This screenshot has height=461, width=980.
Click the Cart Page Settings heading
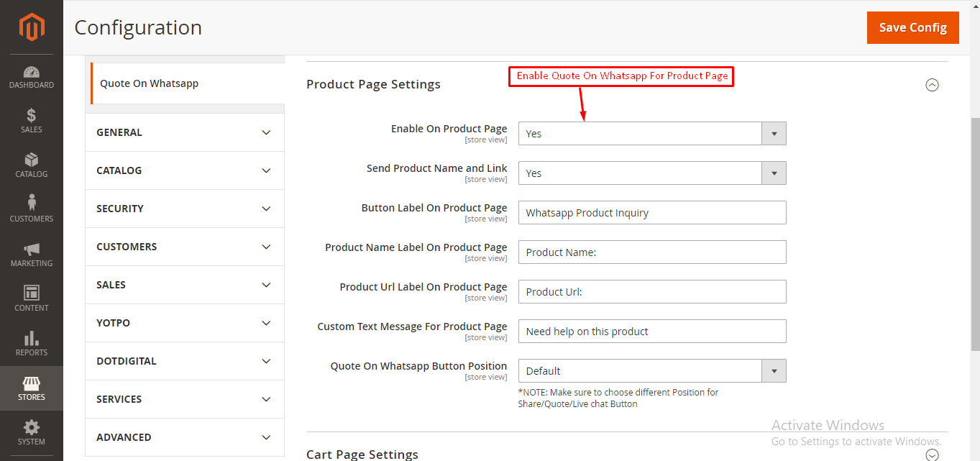tap(362, 455)
